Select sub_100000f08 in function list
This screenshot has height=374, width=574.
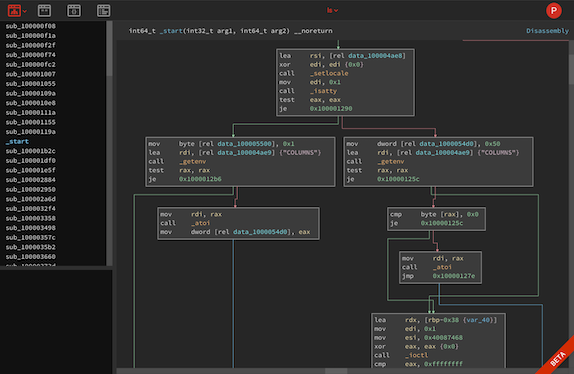(x=31, y=26)
